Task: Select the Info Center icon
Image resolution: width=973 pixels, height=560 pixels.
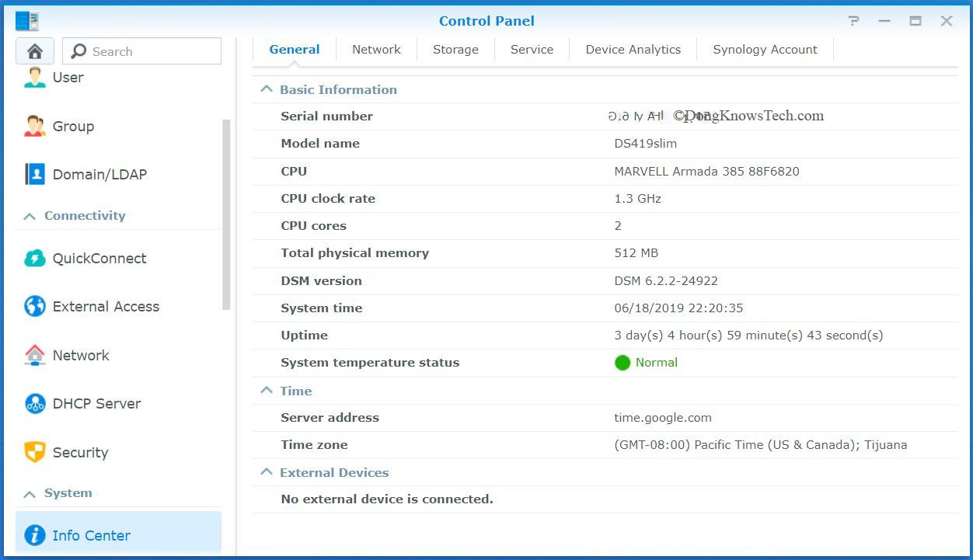Action: [35, 535]
